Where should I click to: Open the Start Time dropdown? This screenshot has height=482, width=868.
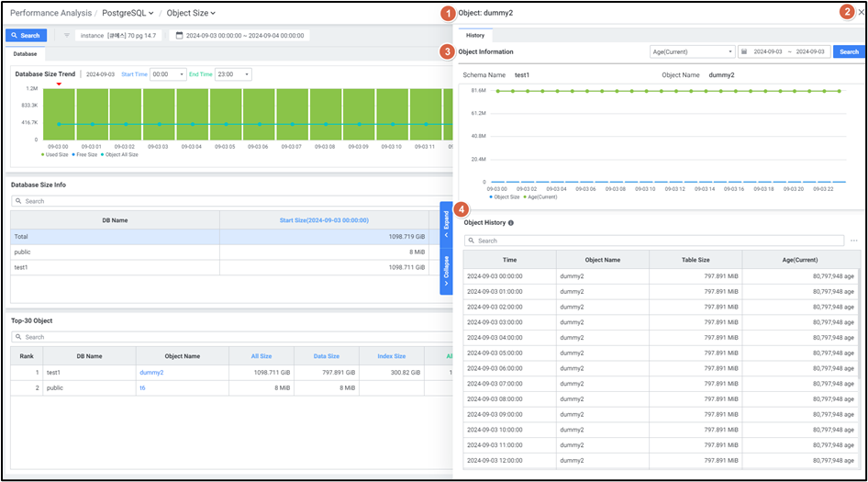(168, 74)
